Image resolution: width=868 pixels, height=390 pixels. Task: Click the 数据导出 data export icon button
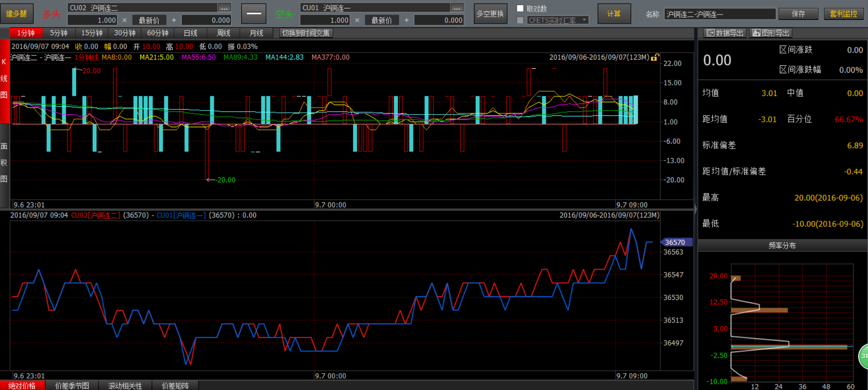725,33
